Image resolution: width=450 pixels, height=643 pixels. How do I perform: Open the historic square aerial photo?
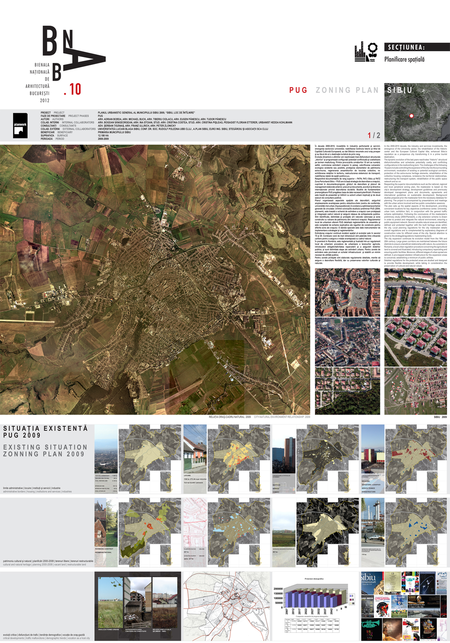click(x=347, y=292)
